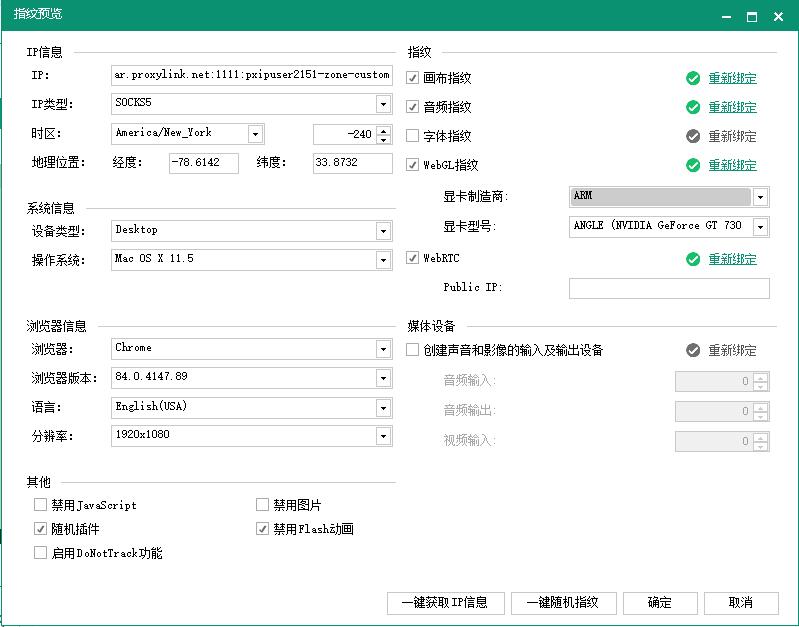Screen dimensions: 799x627
Task: Confirm with the 确定 button
Action: (x=660, y=603)
